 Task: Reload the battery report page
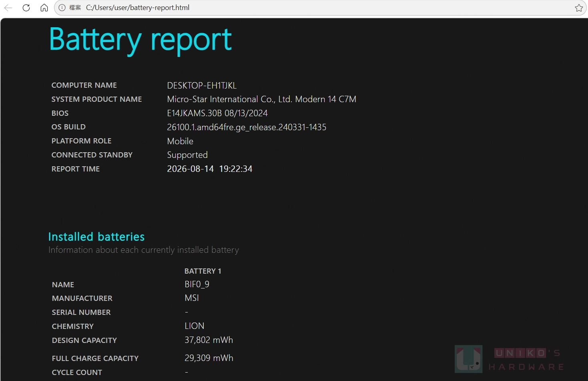(26, 8)
